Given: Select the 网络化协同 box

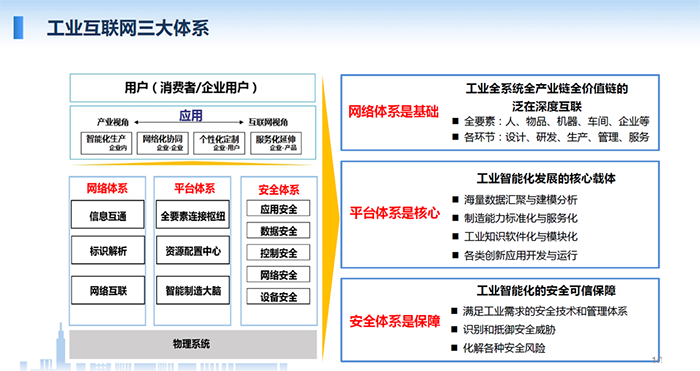Looking at the screenshot, I should point(163,143).
